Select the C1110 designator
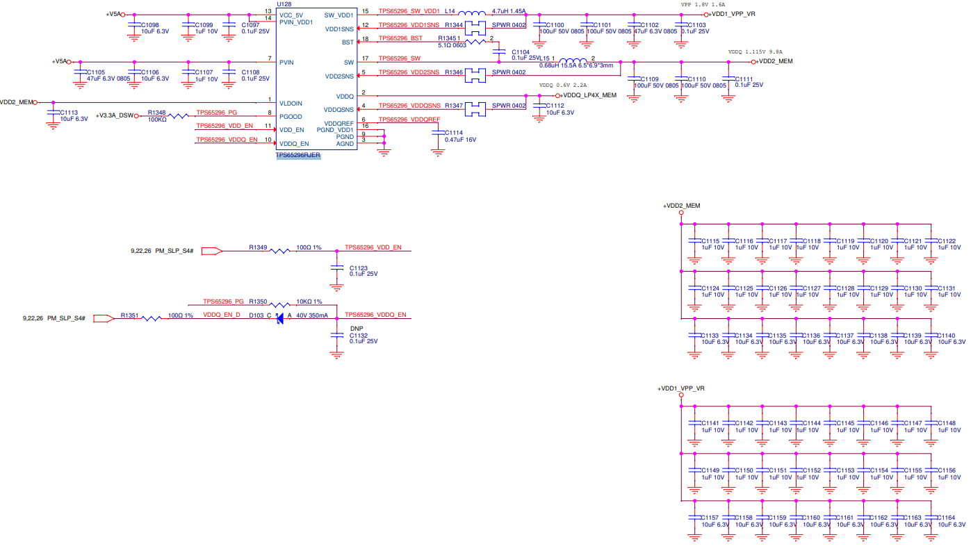Screen dimensions: 980x560 coord(696,79)
